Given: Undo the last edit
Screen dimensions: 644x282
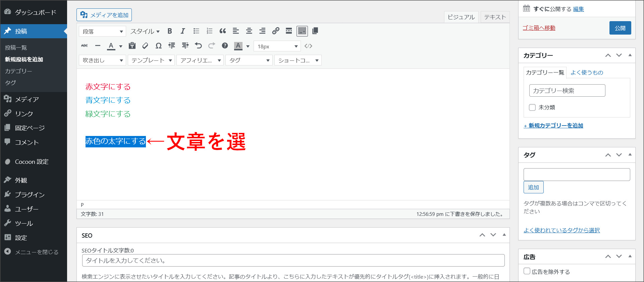Looking at the screenshot, I should [198, 46].
